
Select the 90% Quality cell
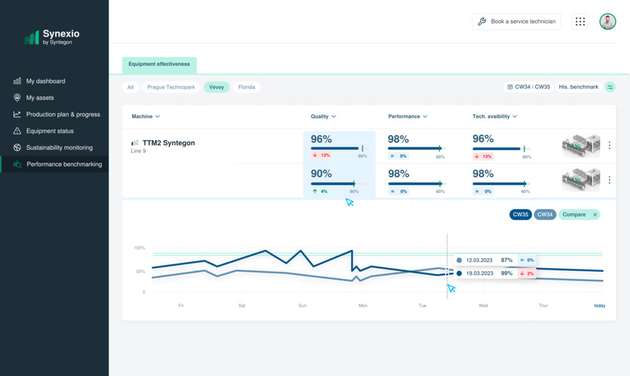tap(339, 181)
